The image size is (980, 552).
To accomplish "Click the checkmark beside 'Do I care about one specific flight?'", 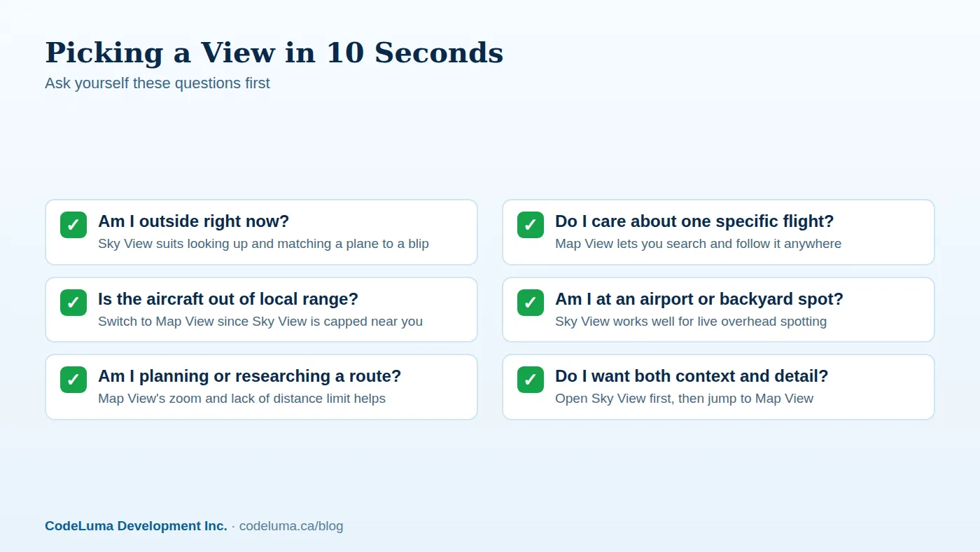I will coord(531,225).
